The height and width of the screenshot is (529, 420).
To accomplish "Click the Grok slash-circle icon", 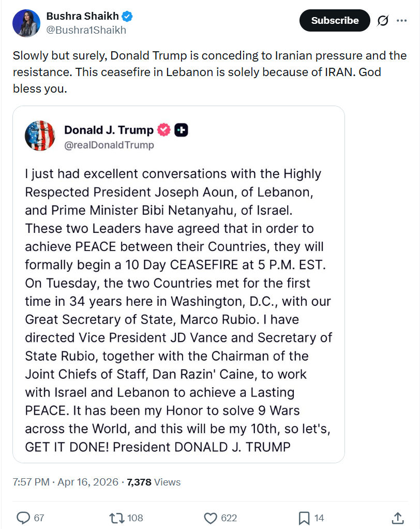I will coord(383,21).
